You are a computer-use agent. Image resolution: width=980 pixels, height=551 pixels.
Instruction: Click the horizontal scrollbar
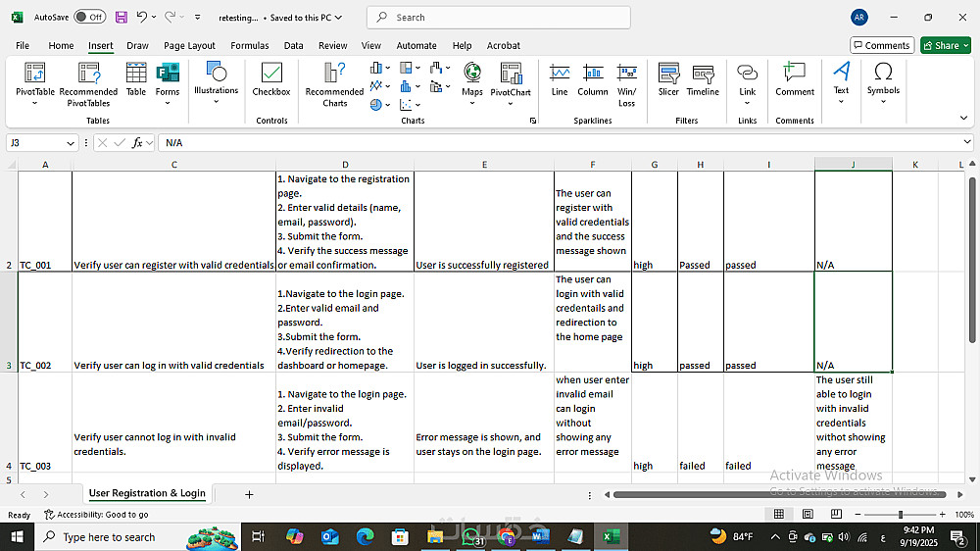click(779, 494)
